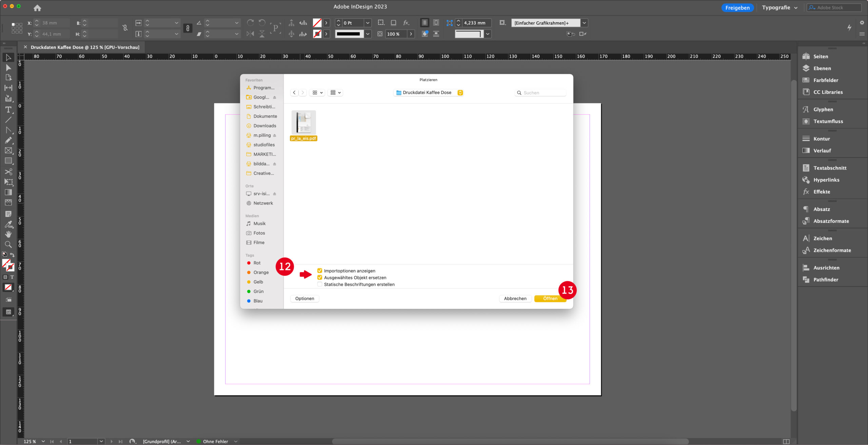Open the Einfacher Grafikrahmen style dropdown

click(x=584, y=23)
